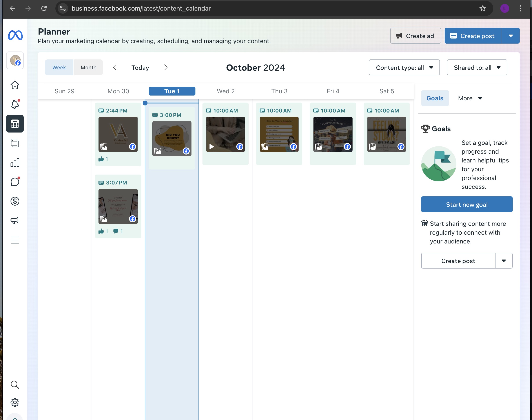Image resolution: width=532 pixels, height=420 pixels.
Task: Open the Monetization dollar icon
Action: (15, 201)
